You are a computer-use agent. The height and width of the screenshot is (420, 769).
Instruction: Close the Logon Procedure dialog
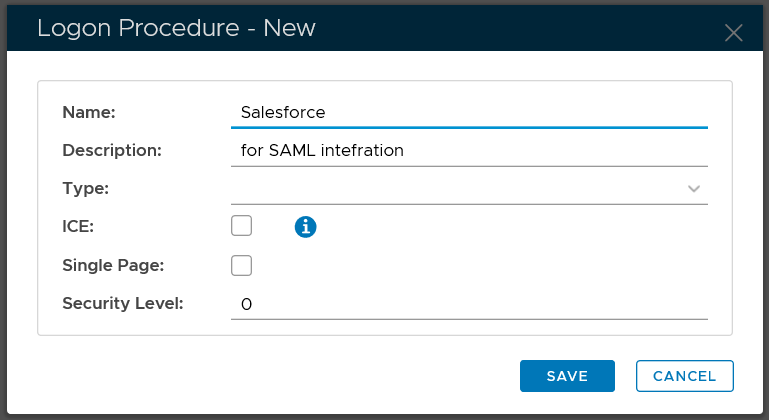point(733,32)
